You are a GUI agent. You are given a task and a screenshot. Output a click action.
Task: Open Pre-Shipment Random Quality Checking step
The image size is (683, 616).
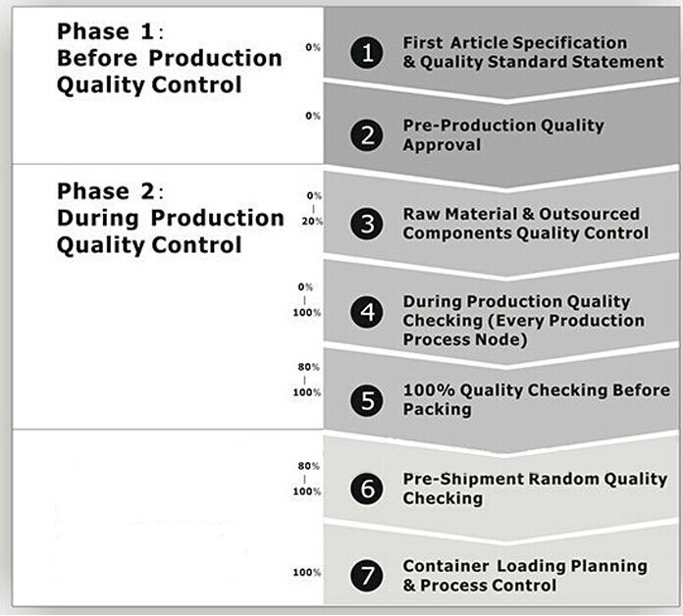tap(535, 488)
